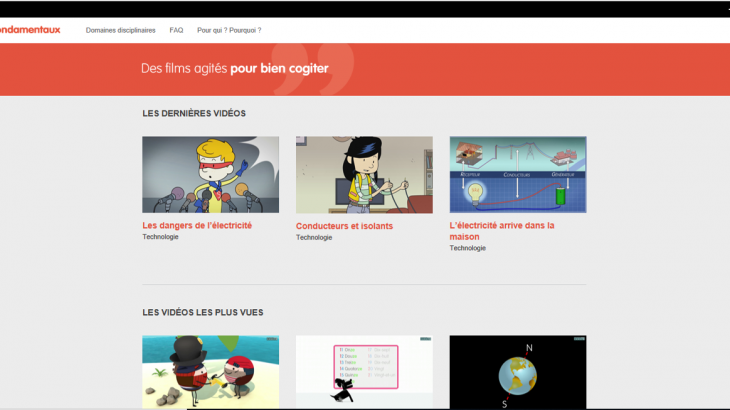Open the Domaines disciplinaires menu
The image size is (730, 410).
120,30
